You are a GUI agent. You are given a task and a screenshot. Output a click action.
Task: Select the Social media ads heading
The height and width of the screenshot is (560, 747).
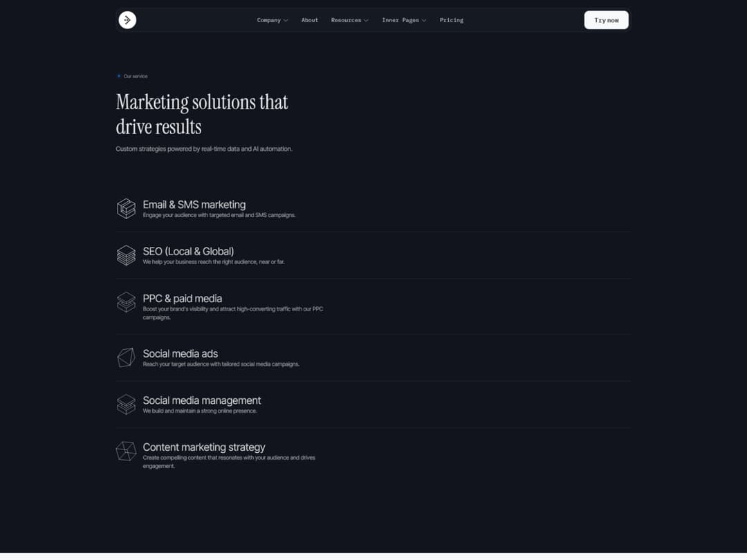pyautogui.click(x=180, y=354)
